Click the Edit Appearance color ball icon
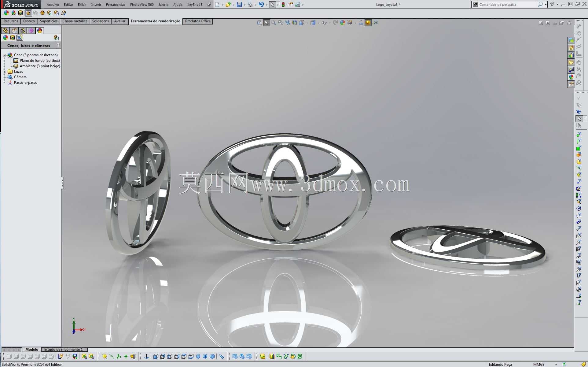 click(x=6, y=13)
